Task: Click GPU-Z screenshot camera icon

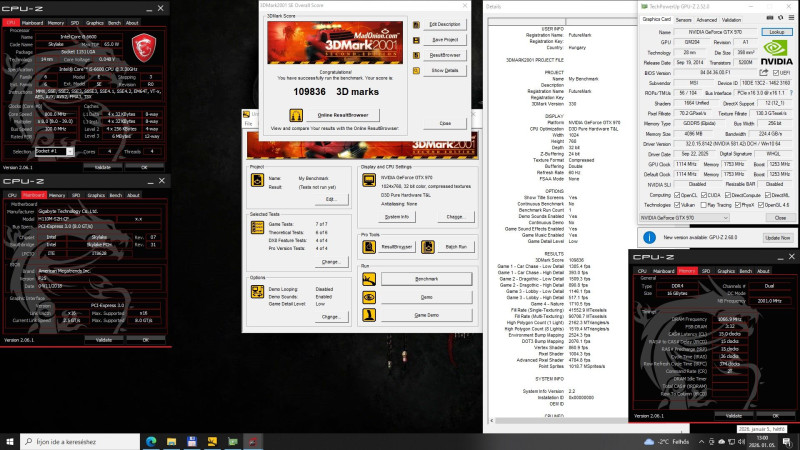Action: click(770, 18)
